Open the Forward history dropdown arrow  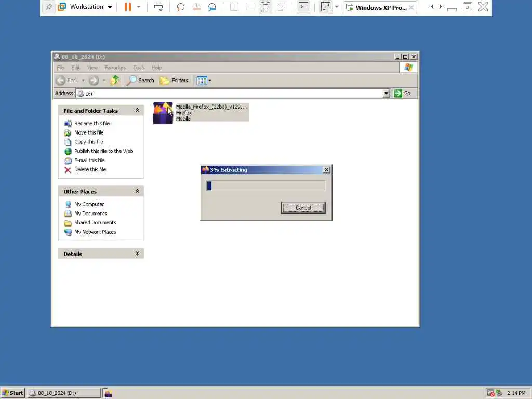click(x=104, y=81)
